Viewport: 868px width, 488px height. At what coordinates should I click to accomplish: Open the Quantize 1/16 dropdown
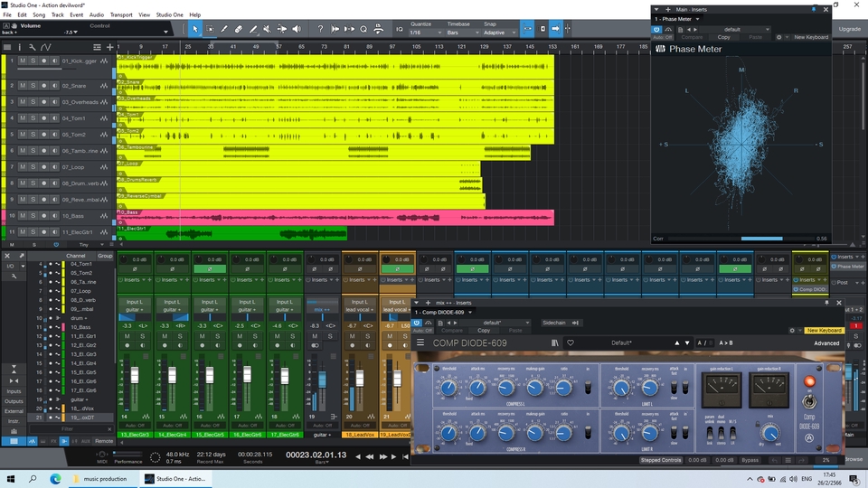click(426, 33)
